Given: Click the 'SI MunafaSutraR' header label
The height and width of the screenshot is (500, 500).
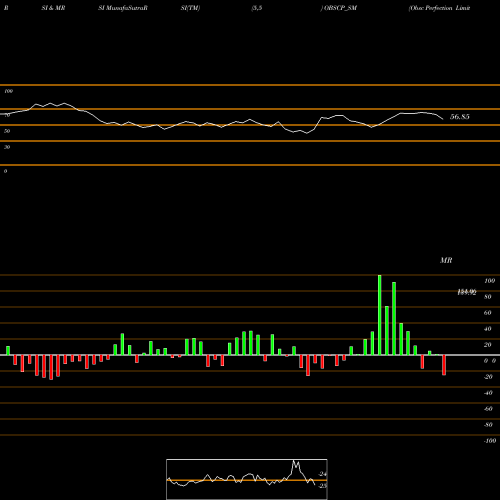Looking at the screenshot, I should [x=123, y=8].
